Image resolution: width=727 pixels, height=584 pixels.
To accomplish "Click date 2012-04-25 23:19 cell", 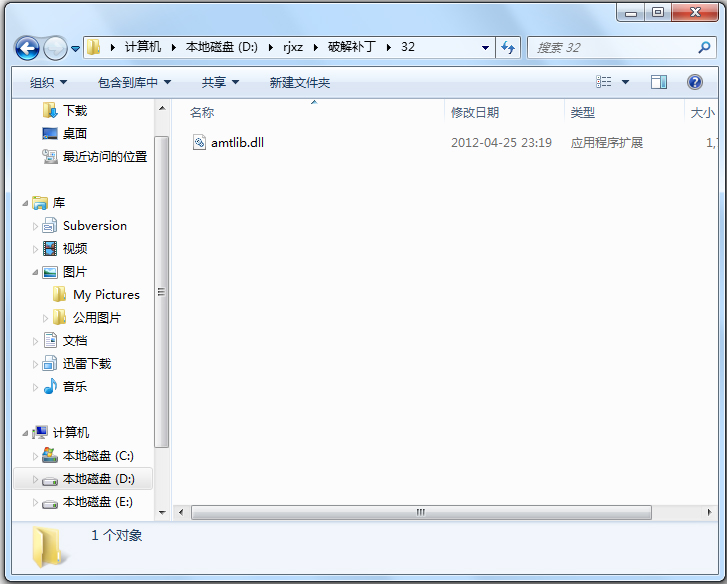I will point(501,142).
